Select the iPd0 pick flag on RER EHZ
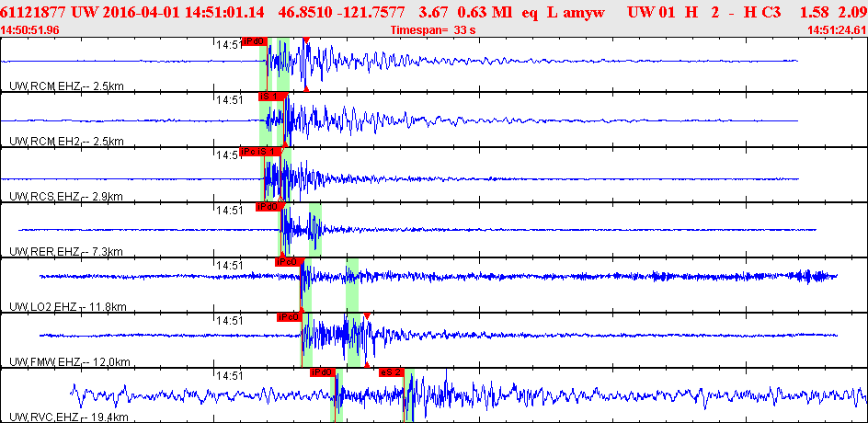This screenshot has height=423, width=868. (x=268, y=207)
